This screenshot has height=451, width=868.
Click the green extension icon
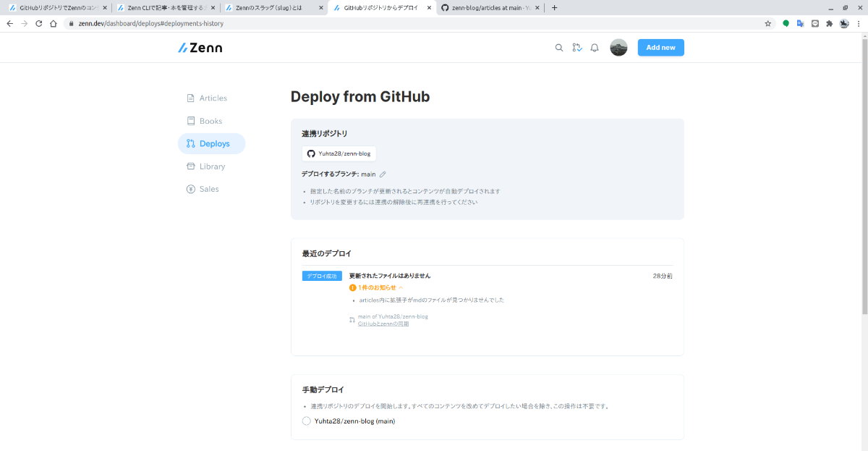pyautogui.click(x=786, y=23)
